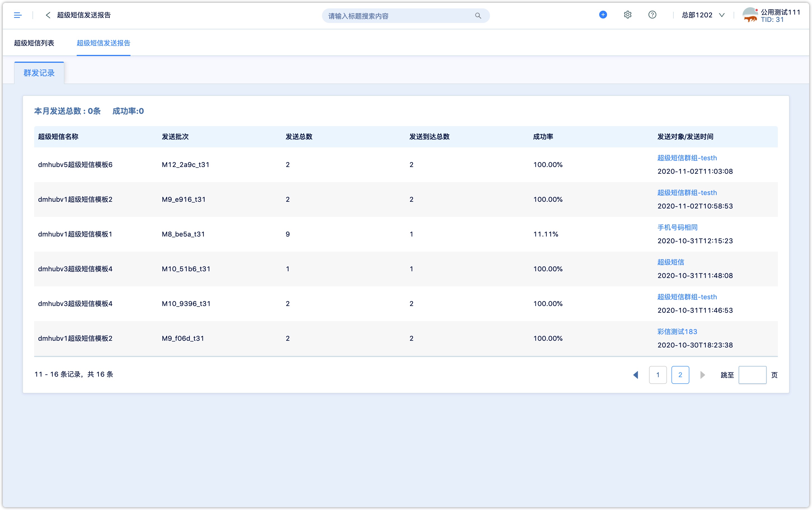Open 超级短信群组-testh link dated 2020-11-02T10:58:53
This screenshot has width=812, height=510.
pyautogui.click(x=687, y=193)
